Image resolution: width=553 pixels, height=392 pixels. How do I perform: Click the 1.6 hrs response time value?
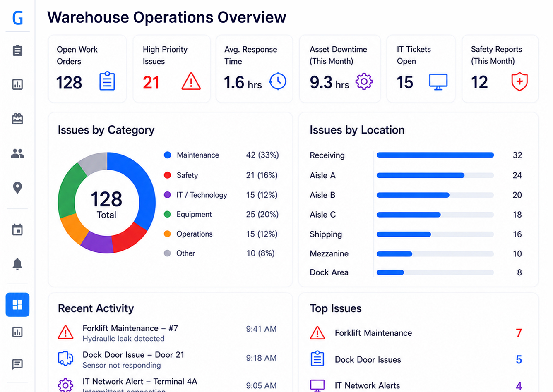click(243, 83)
